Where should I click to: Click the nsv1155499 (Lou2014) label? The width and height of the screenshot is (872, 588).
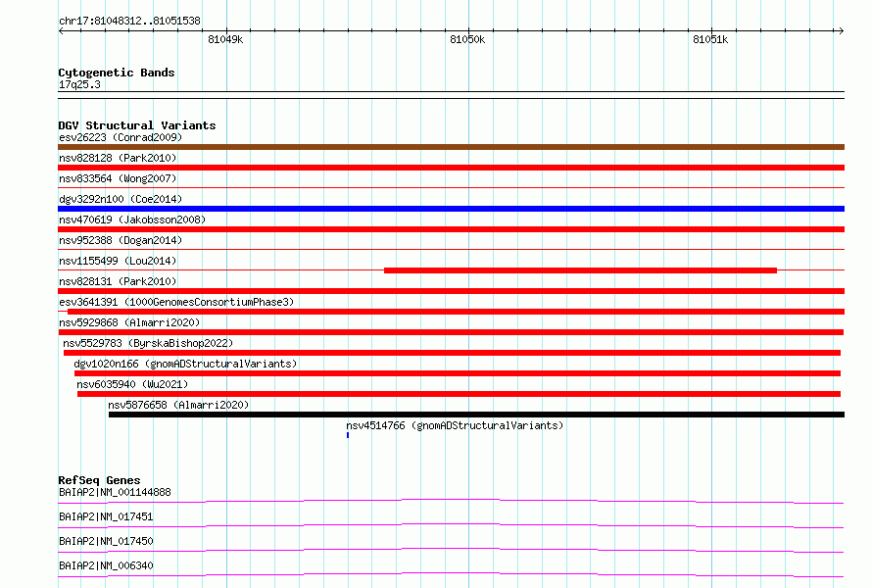coord(118,261)
